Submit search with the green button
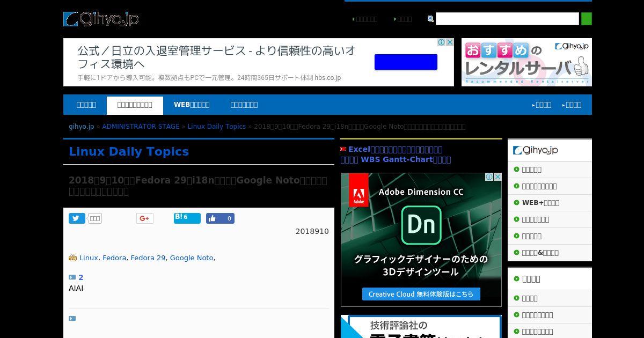The image size is (644, 338). [587, 19]
